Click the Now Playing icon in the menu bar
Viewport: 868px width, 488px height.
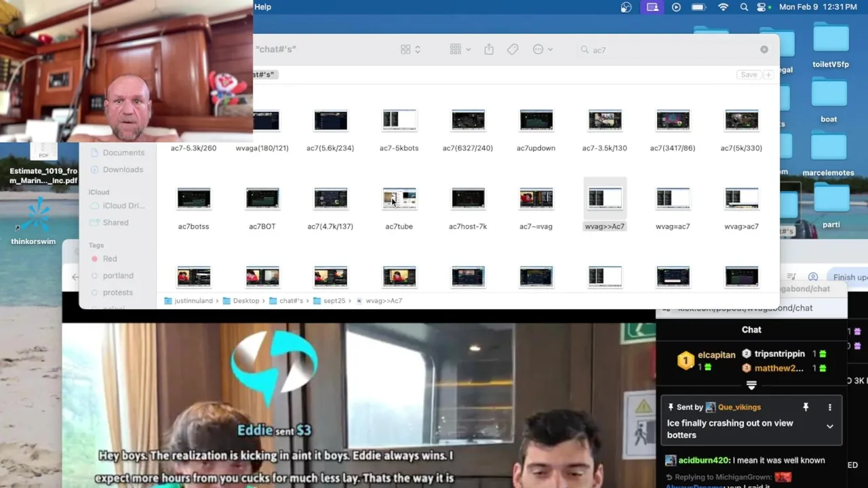tap(676, 7)
